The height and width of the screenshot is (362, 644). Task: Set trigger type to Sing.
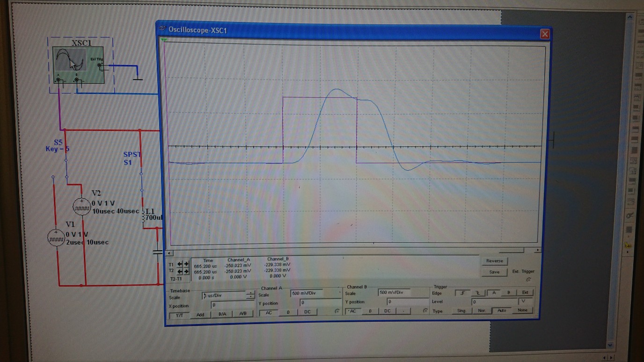[461, 311]
